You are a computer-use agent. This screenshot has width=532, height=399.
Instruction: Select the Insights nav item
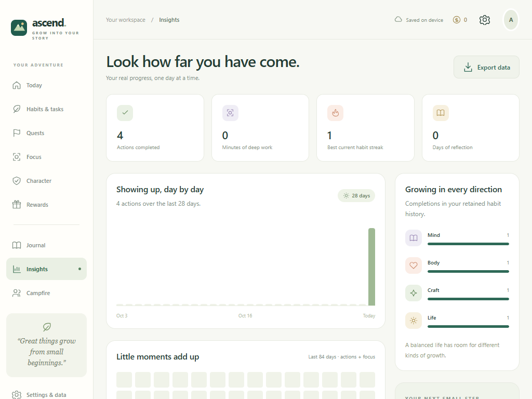tap(46, 269)
